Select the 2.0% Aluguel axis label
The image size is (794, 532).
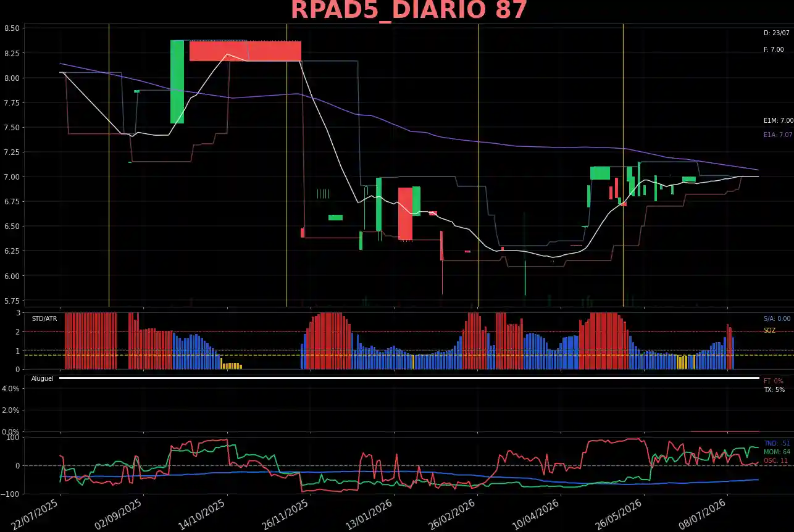[12, 410]
